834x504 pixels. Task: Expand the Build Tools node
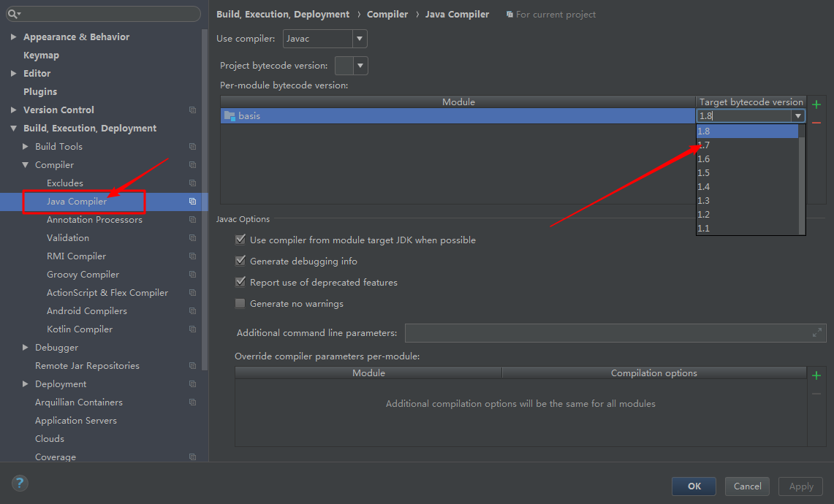click(25, 146)
